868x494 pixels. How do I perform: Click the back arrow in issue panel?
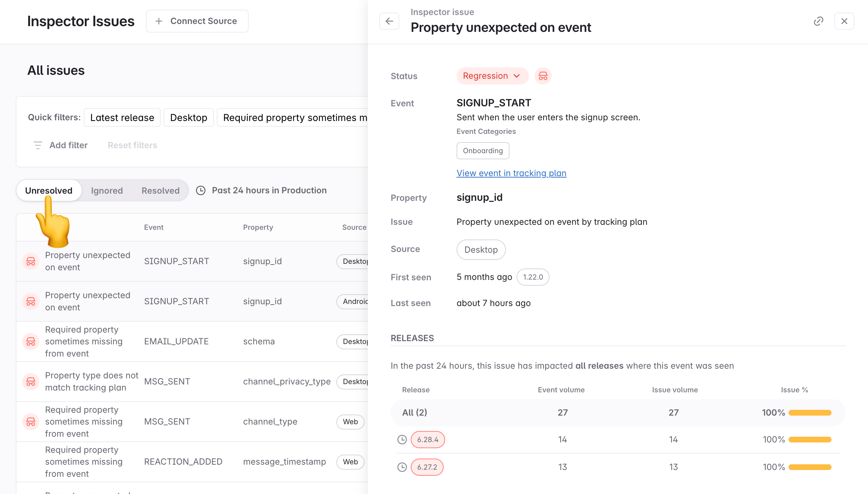pos(389,21)
